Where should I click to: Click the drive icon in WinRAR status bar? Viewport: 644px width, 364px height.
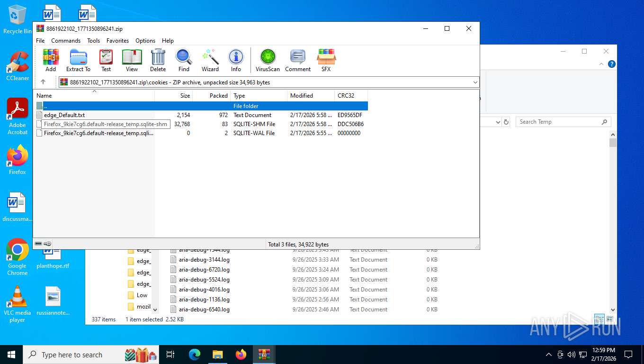(38, 244)
